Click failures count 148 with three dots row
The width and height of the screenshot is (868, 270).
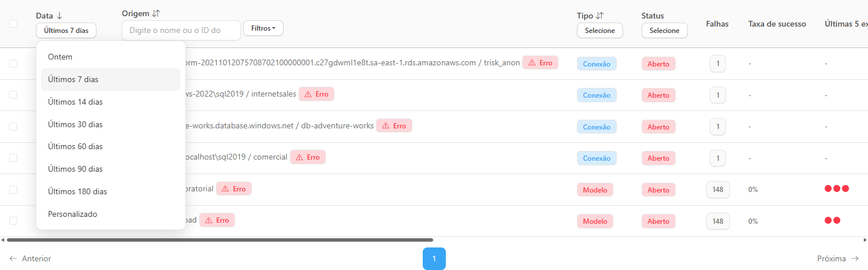coord(718,189)
